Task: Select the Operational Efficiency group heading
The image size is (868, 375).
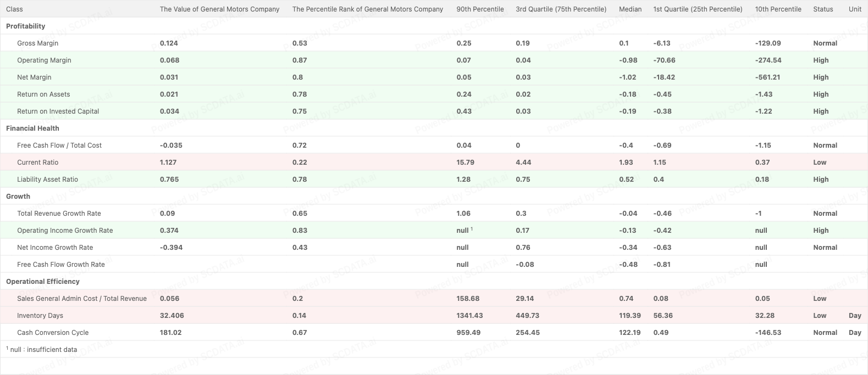Action: click(x=43, y=281)
